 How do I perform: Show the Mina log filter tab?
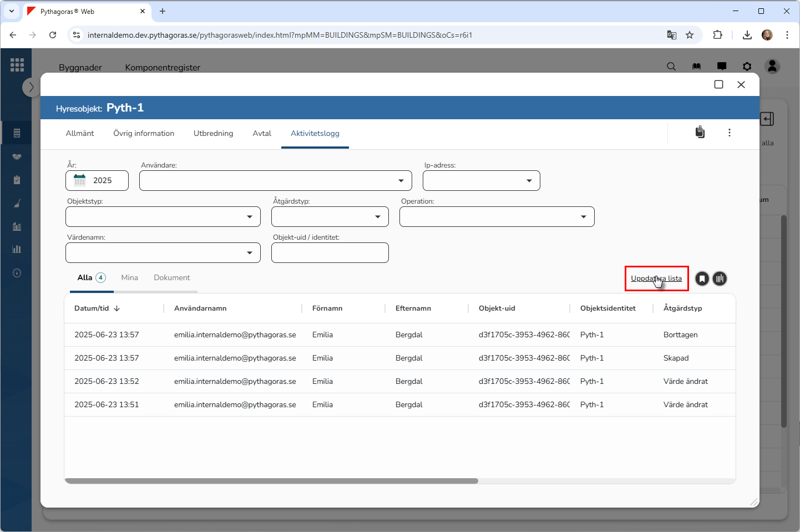129,277
